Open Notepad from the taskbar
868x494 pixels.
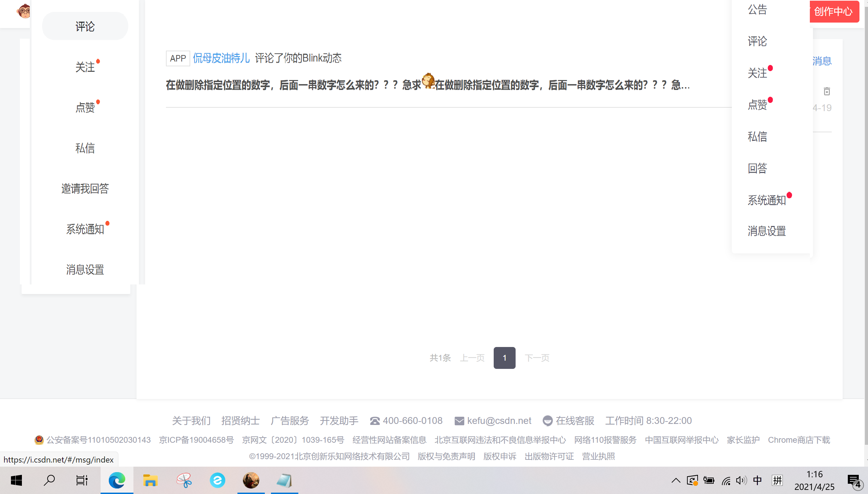click(x=284, y=480)
